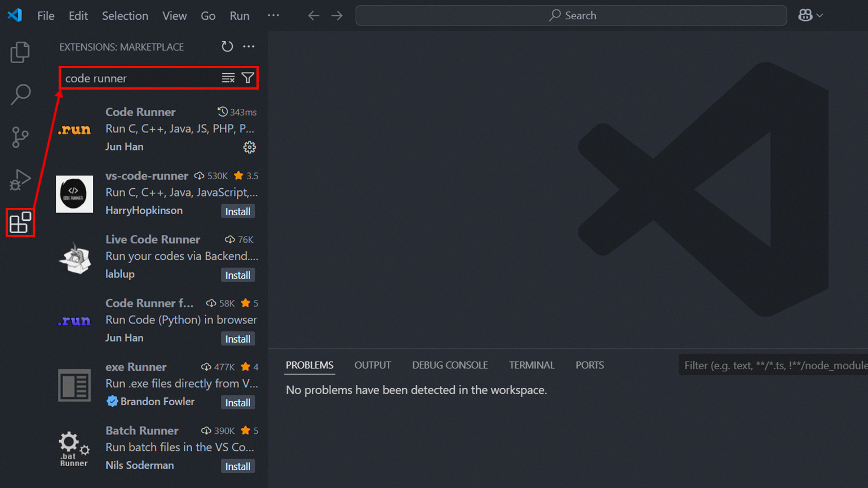This screenshot has width=868, height=488.
Task: Go back with the left arrow
Action: tap(313, 16)
